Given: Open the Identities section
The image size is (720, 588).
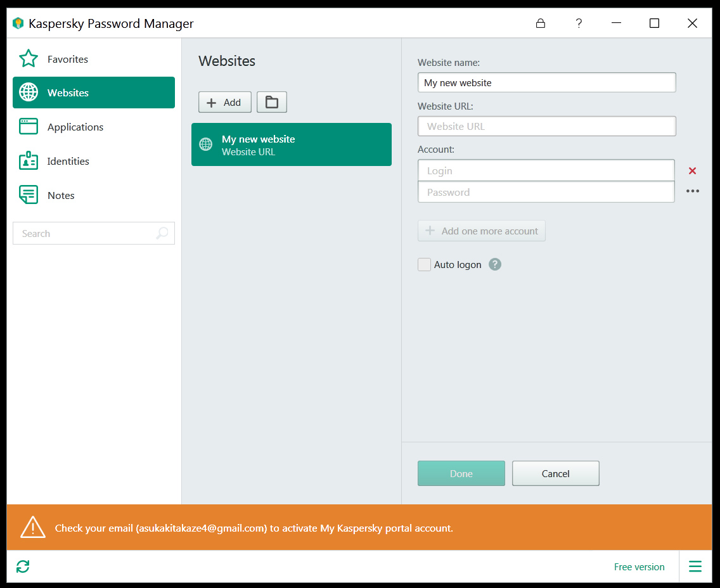Looking at the screenshot, I should (94, 161).
